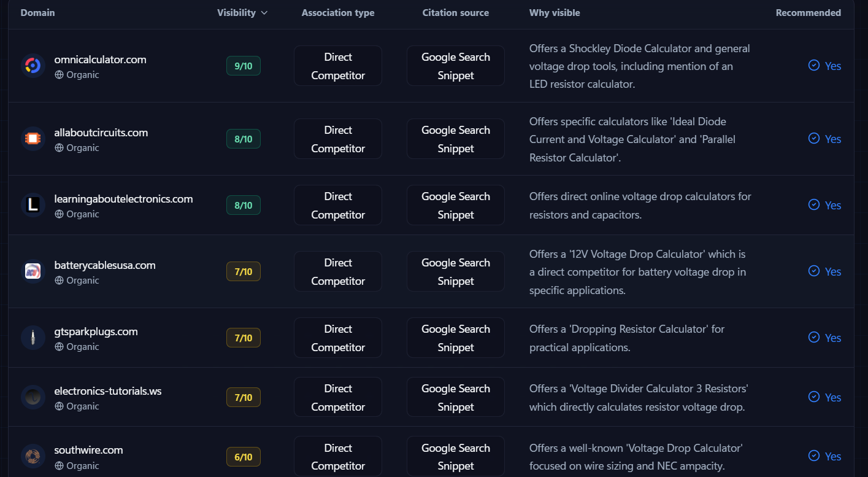This screenshot has height=477, width=868.
Task: Click the Shockley Diode Calculator description text
Action: pos(640,66)
